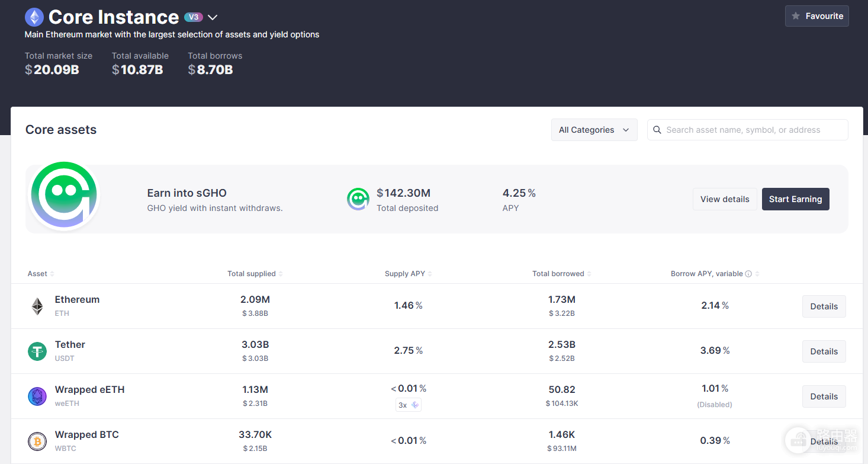Viewport: 868px width, 464px height.
Task: Click Wrapped BTC's total supplied 33.70K
Action: (255, 435)
